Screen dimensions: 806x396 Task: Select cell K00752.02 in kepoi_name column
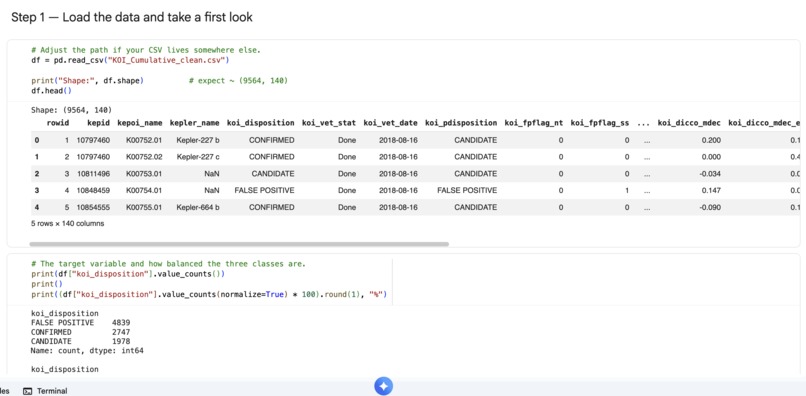[x=144, y=156]
